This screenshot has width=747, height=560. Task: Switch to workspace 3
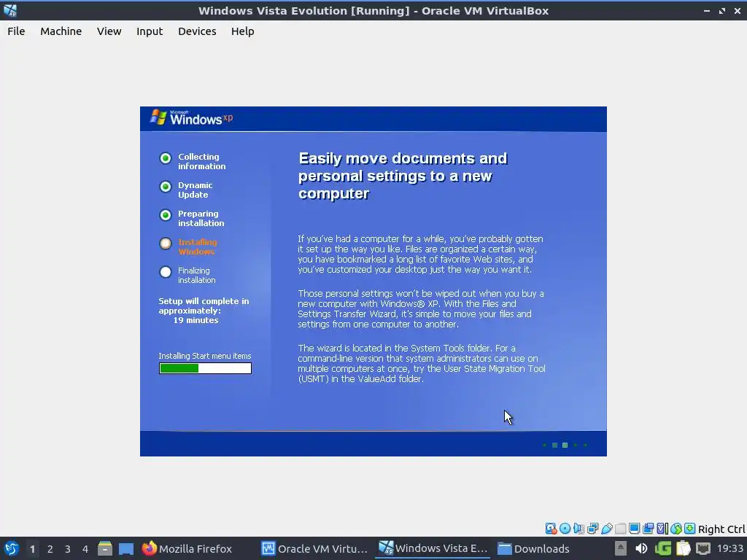(x=68, y=549)
